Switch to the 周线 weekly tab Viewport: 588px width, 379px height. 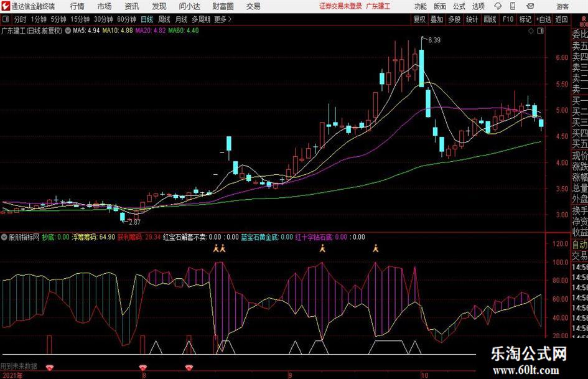(x=164, y=19)
